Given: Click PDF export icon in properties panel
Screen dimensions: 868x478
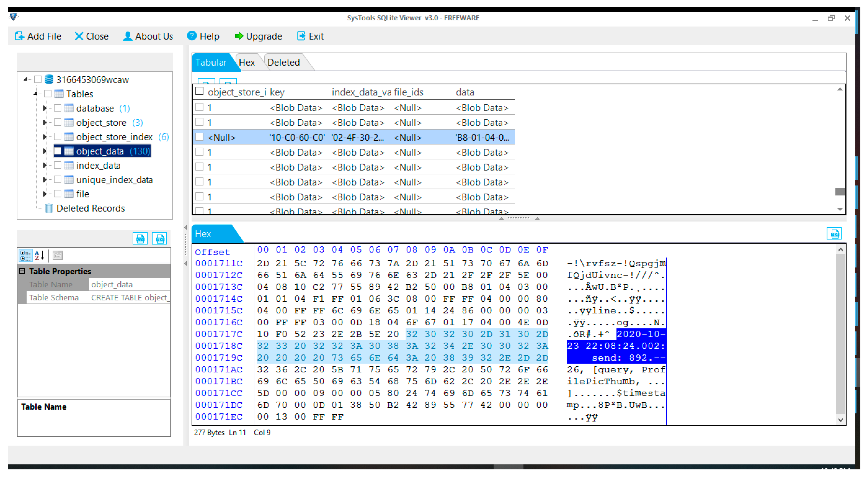Looking at the screenshot, I should pyautogui.click(x=159, y=239).
